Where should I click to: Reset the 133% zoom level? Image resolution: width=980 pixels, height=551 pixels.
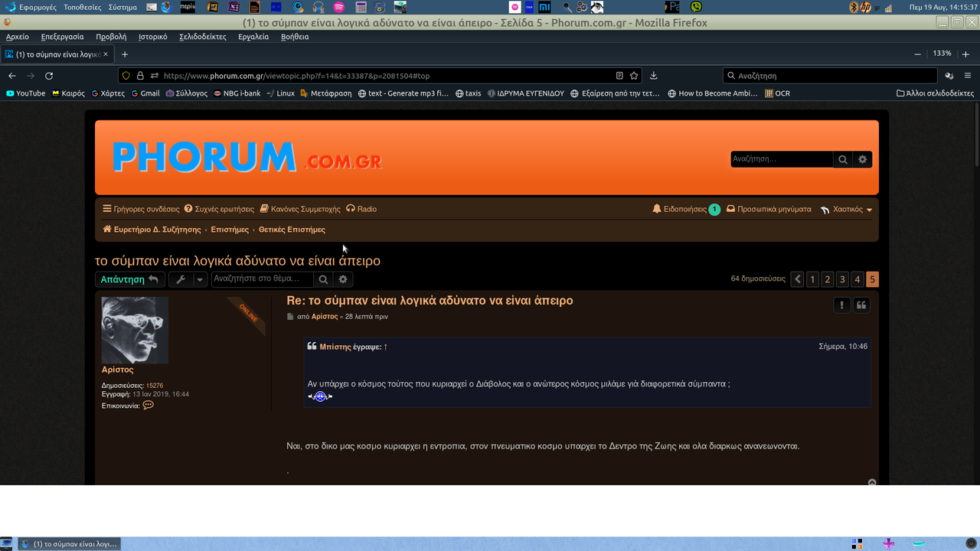click(942, 54)
